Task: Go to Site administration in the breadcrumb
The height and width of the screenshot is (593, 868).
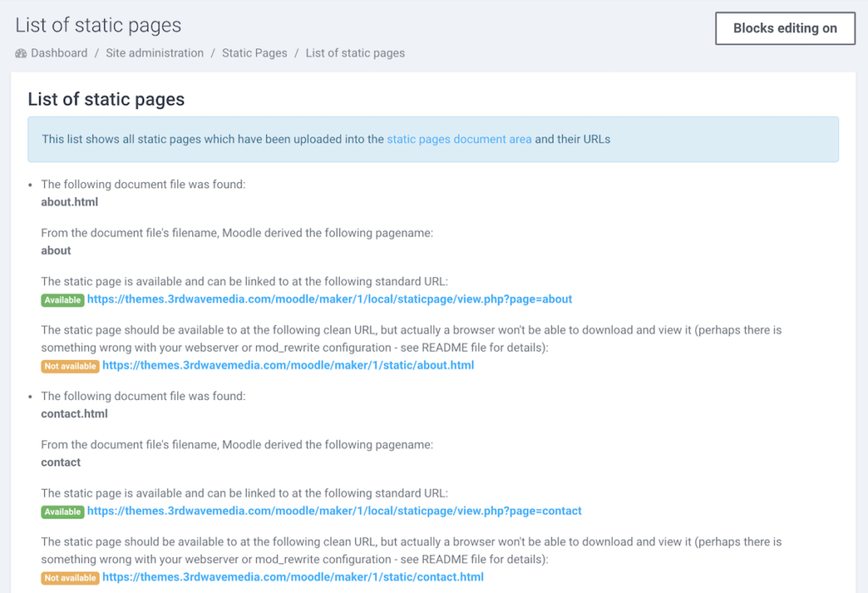Action: (x=154, y=53)
